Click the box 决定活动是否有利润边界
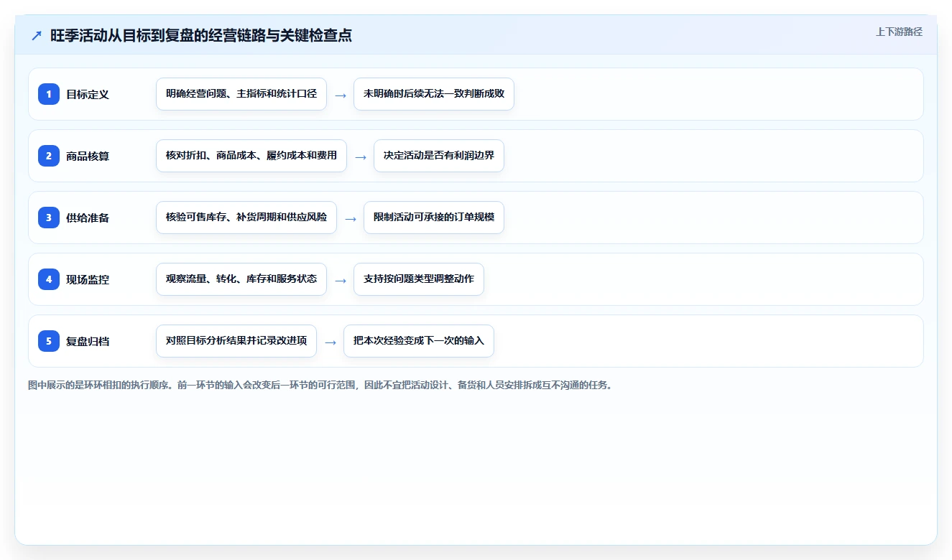This screenshot has width=952, height=560. tap(439, 156)
